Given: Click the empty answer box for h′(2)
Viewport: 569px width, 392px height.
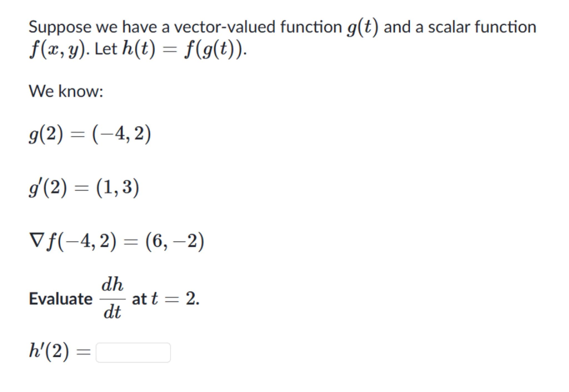Looking at the screenshot, I should pos(133,352).
